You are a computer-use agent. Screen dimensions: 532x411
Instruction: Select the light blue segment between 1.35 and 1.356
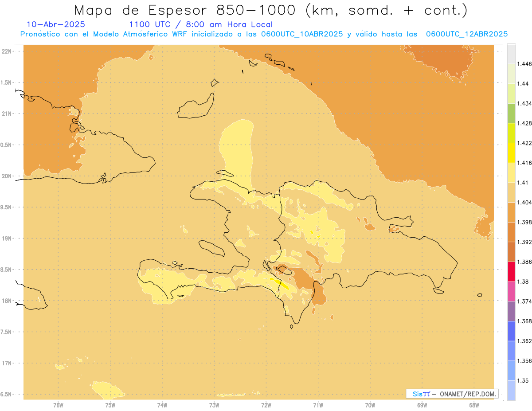511,371
